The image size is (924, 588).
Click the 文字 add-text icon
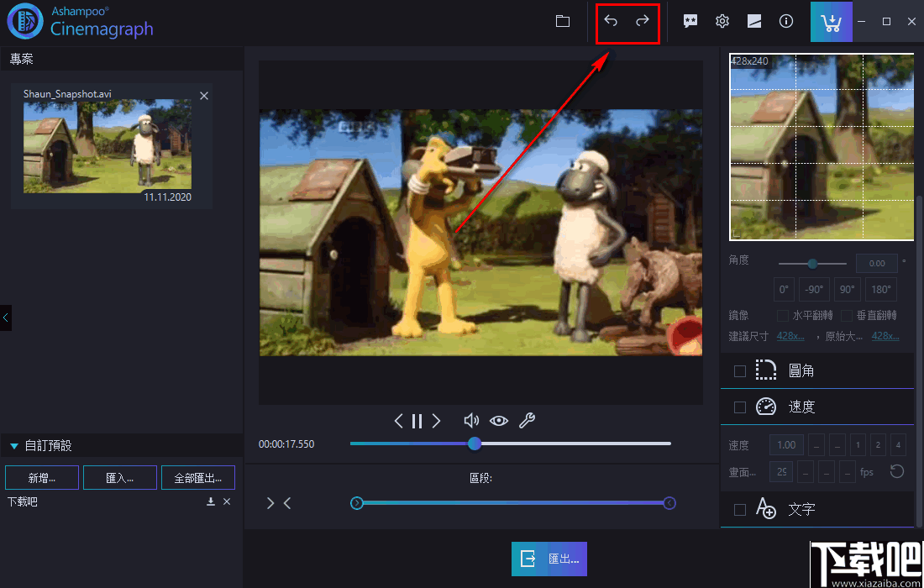pos(765,508)
